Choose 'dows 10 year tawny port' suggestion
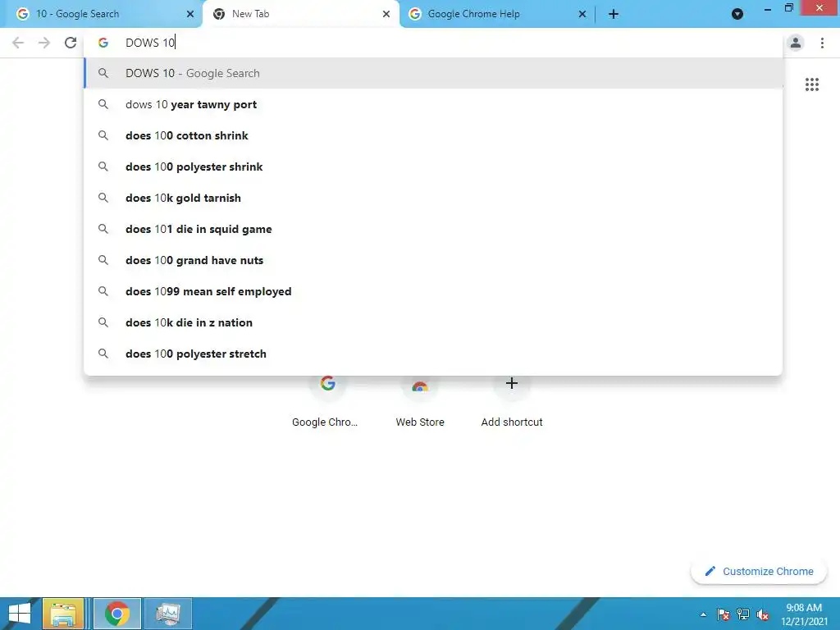 tap(433, 104)
